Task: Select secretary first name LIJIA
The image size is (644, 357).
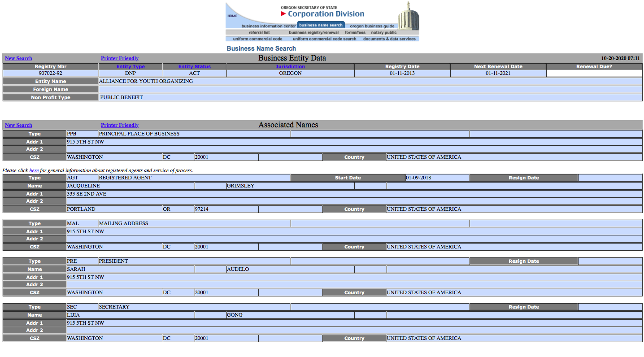Action: coord(74,315)
